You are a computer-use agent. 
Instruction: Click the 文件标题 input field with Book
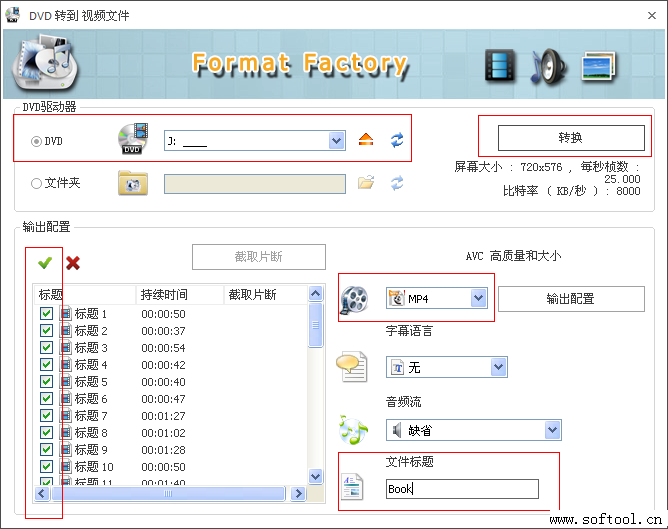pyautogui.click(x=462, y=489)
